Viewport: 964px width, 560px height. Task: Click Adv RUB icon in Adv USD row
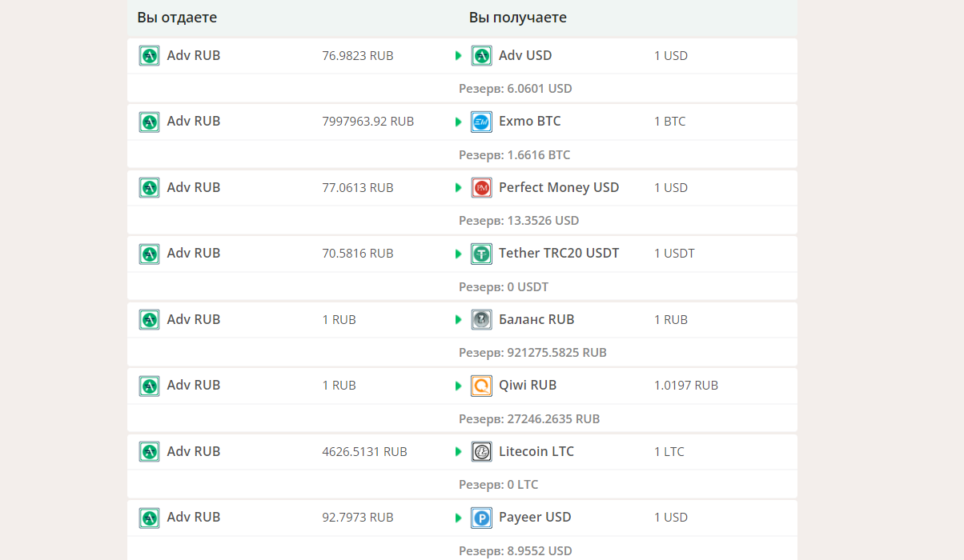click(x=149, y=55)
